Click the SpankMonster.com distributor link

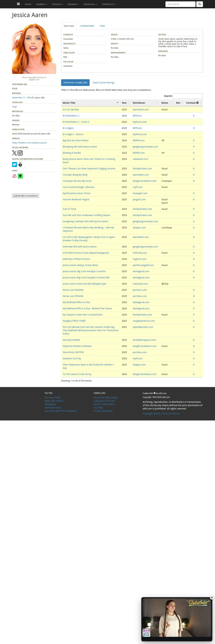click(x=143, y=327)
